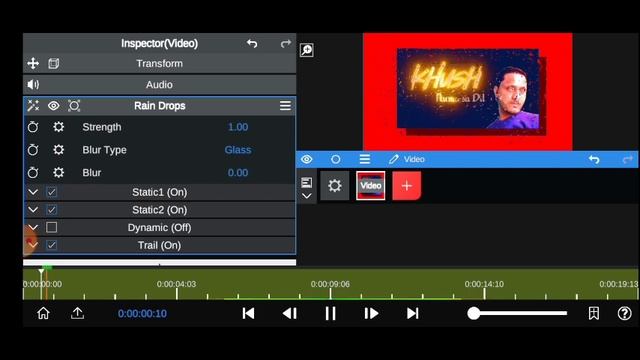Viewport: 640px width, 360px height.
Task: Click the video preview canvas
Action: pyautogui.click(x=468, y=91)
